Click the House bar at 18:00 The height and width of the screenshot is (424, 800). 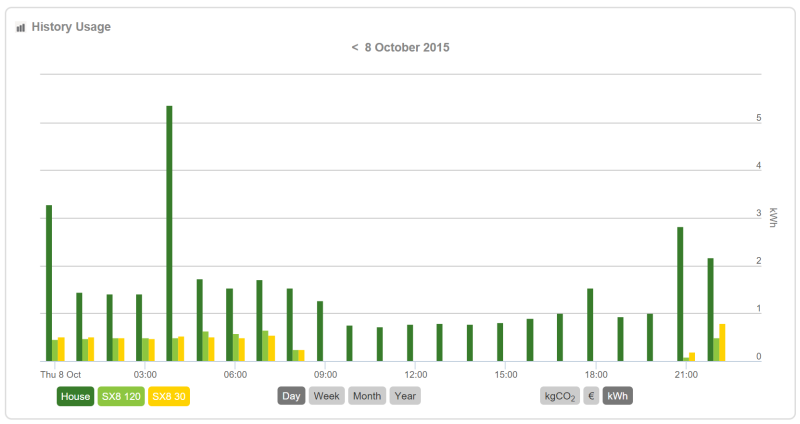point(590,324)
